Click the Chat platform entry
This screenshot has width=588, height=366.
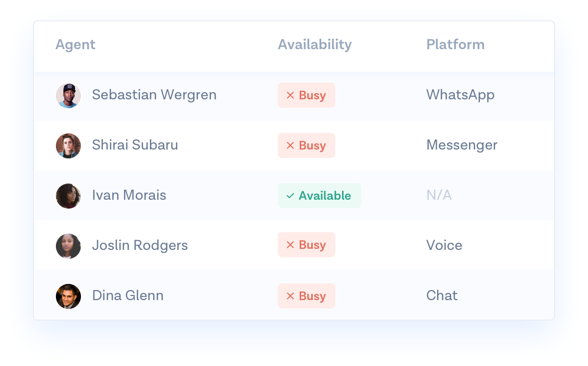click(x=442, y=296)
